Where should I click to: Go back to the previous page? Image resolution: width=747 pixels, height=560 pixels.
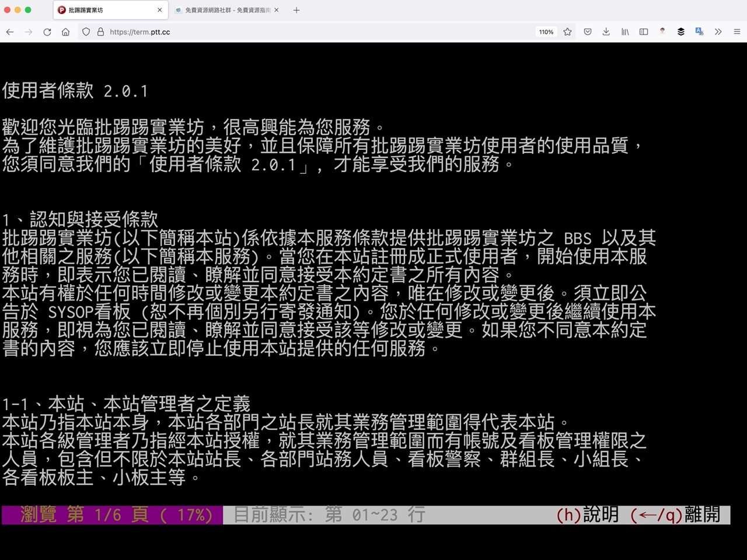tap(10, 32)
